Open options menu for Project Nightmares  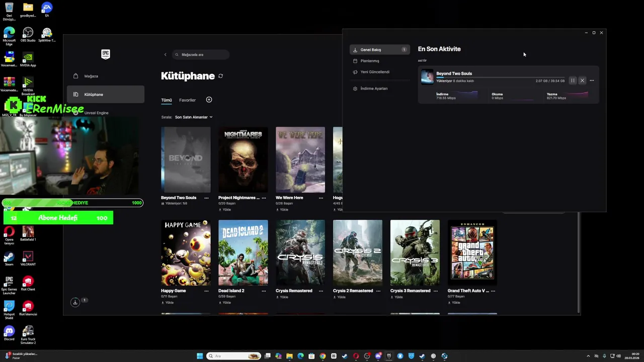(x=264, y=198)
